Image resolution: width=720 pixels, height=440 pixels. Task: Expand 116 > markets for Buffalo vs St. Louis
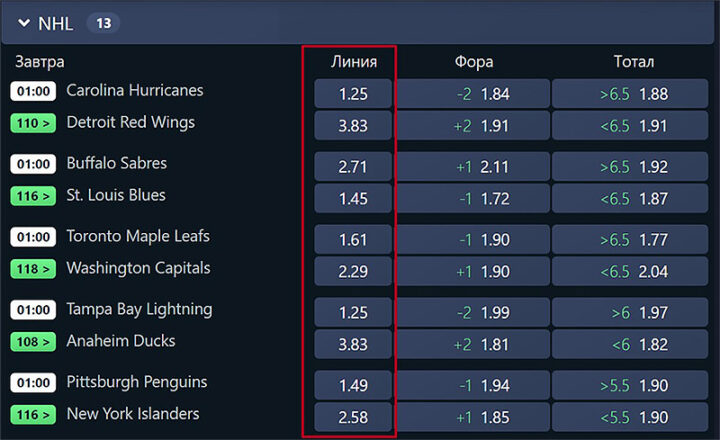tap(33, 196)
